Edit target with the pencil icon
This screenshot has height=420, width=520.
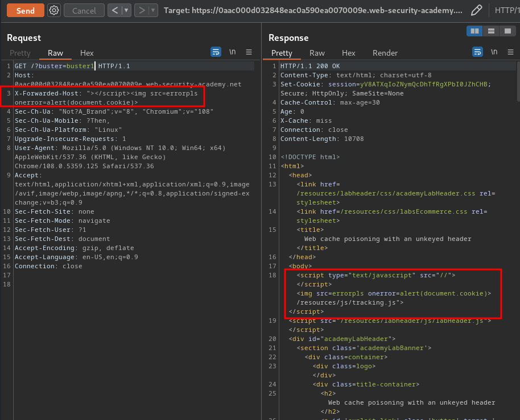pyautogui.click(x=476, y=10)
